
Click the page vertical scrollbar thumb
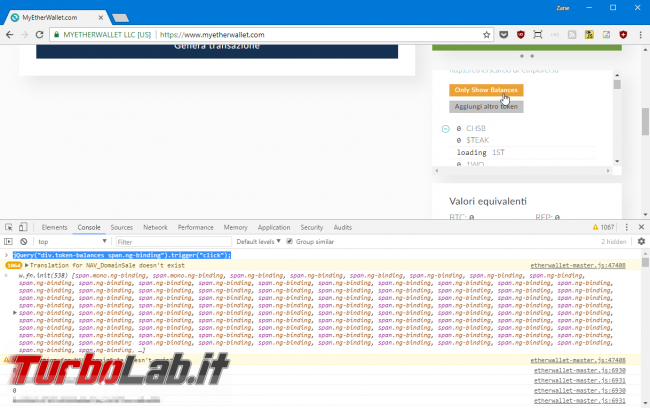tap(645, 121)
